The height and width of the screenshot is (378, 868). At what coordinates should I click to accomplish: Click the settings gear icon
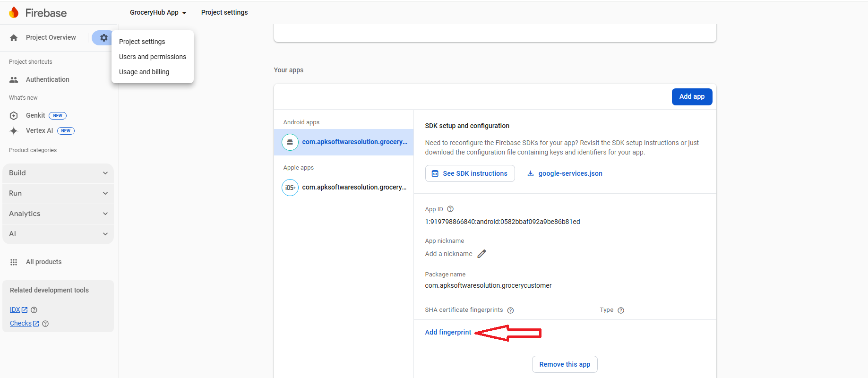pyautogui.click(x=103, y=38)
